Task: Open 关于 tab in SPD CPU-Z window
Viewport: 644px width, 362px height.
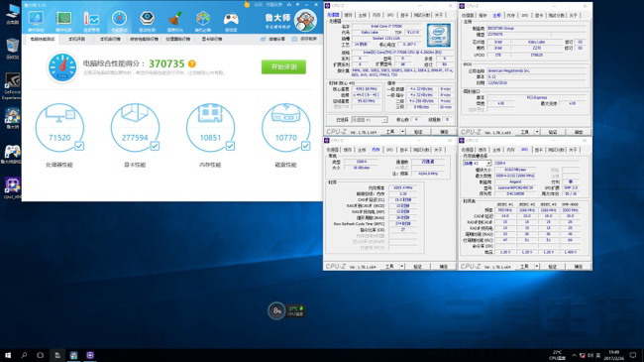Action: pos(573,150)
